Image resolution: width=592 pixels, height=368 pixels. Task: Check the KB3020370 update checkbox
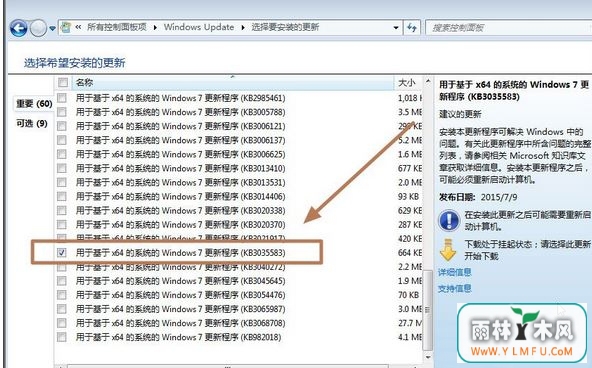click(x=62, y=225)
